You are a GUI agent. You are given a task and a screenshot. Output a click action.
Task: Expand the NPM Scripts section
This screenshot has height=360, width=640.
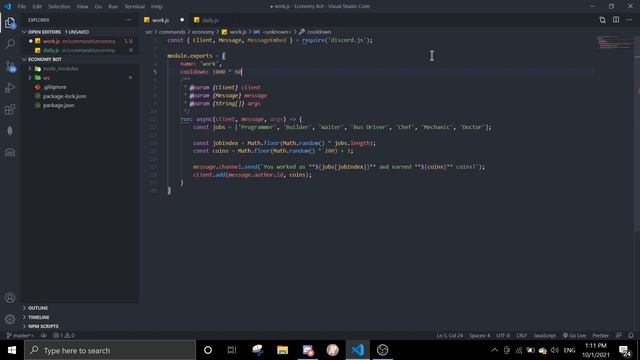[43, 327]
